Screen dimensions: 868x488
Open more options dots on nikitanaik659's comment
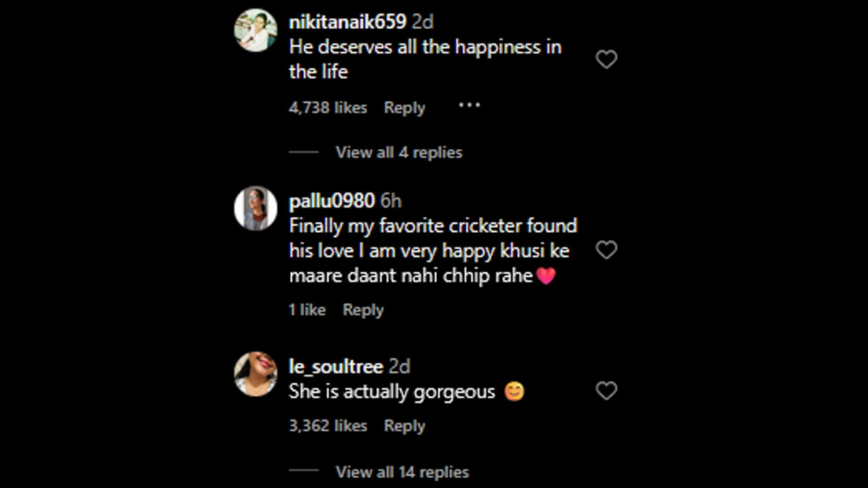tap(469, 106)
